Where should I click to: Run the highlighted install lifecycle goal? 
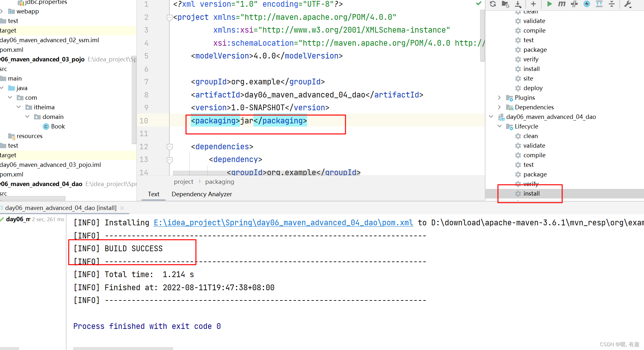click(531, 193)
